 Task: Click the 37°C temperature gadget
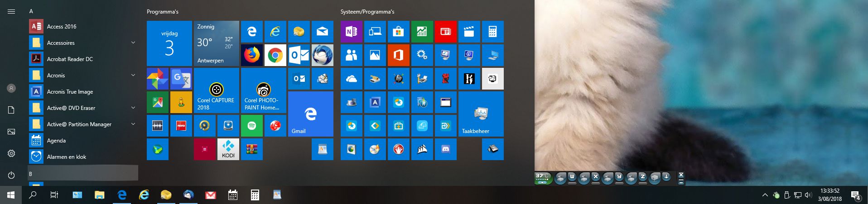click(543, 178)
